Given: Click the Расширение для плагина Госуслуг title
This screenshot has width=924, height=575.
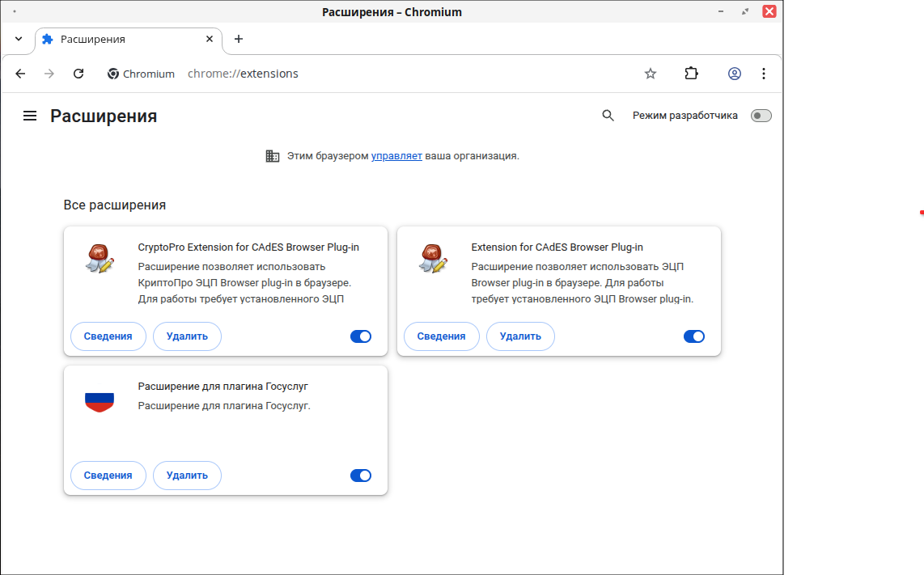Looking at the screenshot, I should pos(223,387).
